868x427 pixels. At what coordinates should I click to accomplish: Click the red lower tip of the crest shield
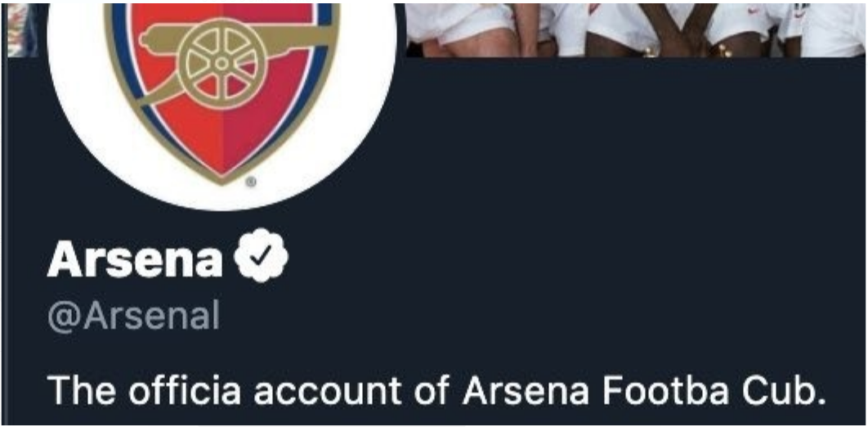click(222, 157)
